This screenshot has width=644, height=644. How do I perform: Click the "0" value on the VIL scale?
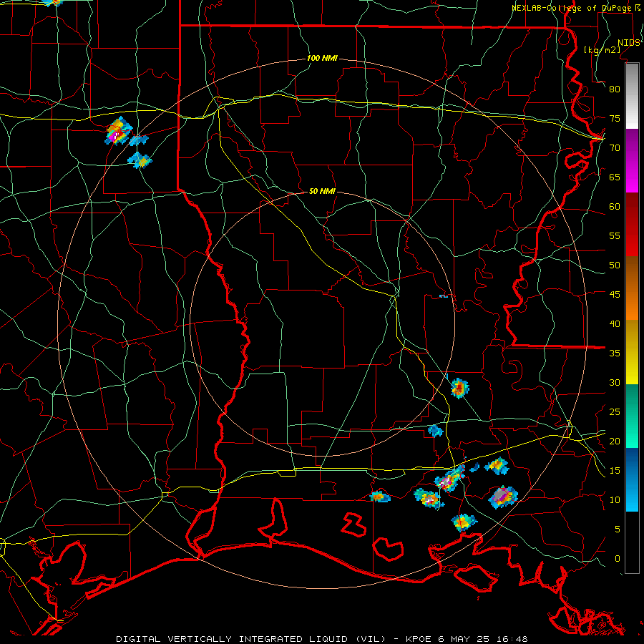click(x=618, y=559)
